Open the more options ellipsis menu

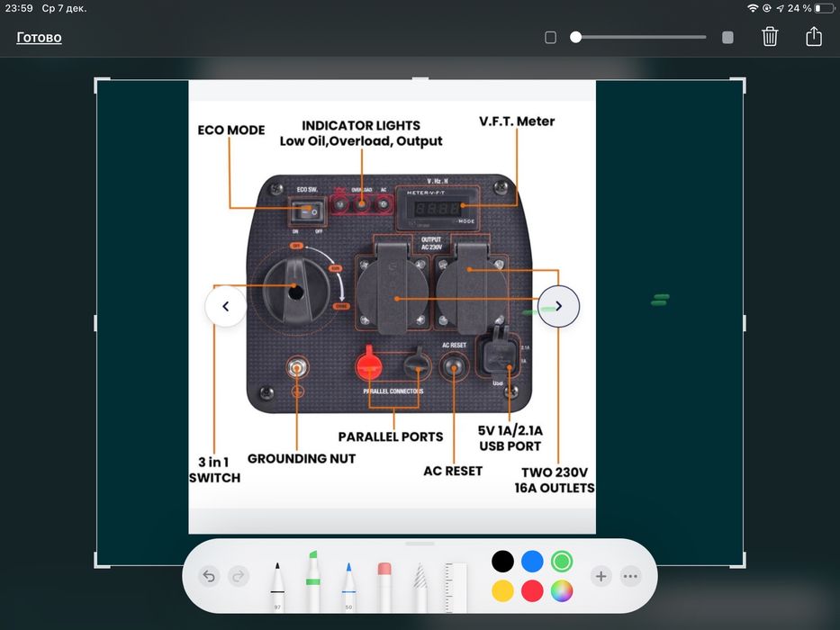point(630,576)
